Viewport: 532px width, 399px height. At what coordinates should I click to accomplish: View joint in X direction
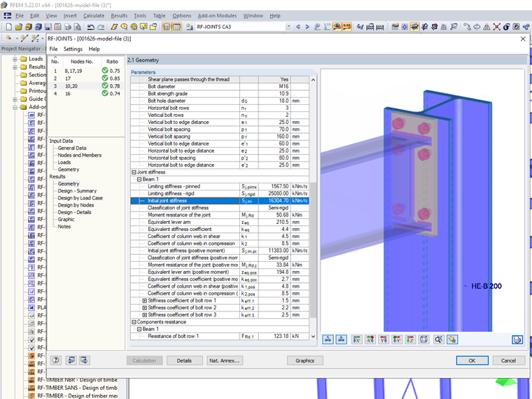tap(356, 339)
